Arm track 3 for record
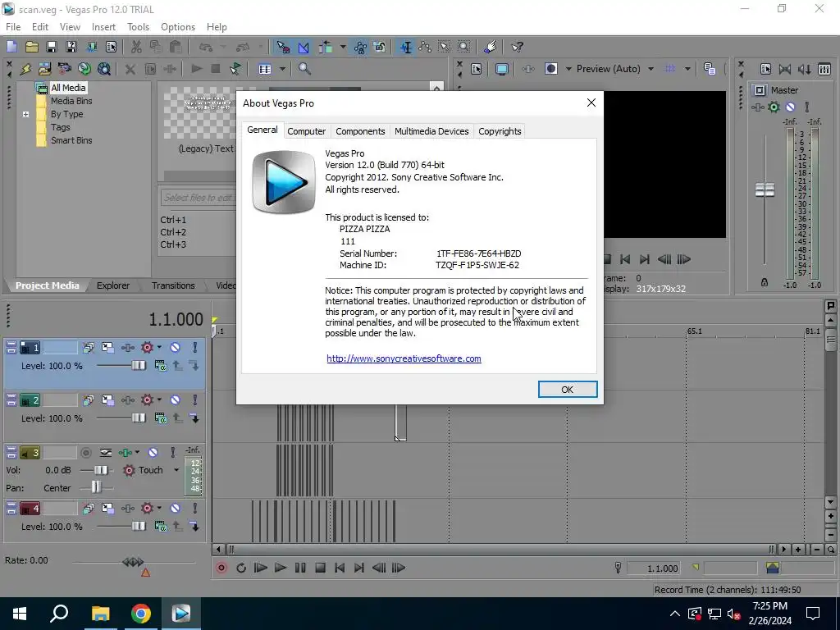Image resolution: width=840 pixels, height=630 pixels. point(85,453)
